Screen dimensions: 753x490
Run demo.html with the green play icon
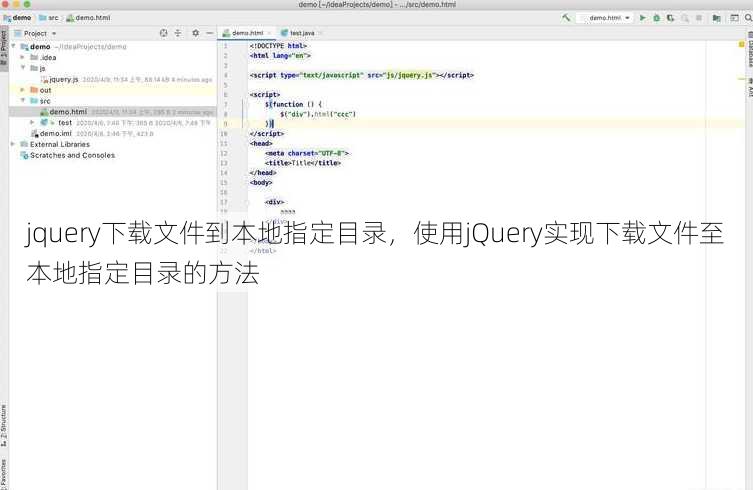tap(643, 18)
